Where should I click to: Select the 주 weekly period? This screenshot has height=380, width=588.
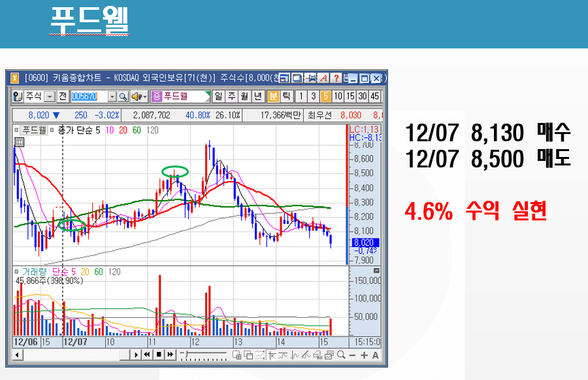click(x=232, y=97)
